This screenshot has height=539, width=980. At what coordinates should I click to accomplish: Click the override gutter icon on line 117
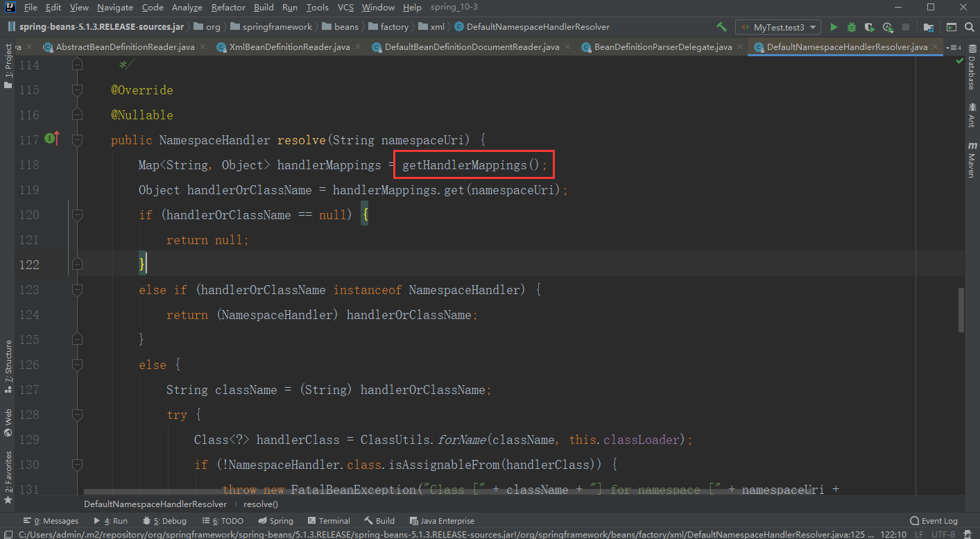point(52,139)
